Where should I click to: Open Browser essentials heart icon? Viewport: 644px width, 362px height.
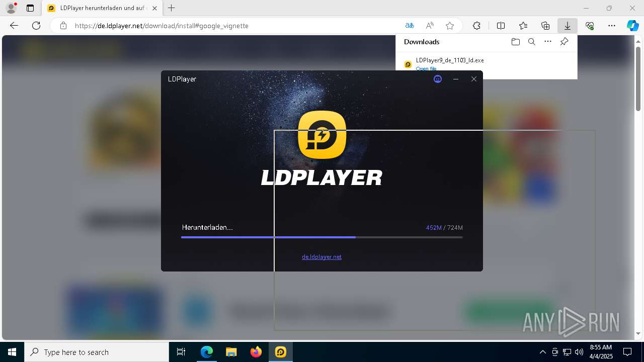tap(590, 26)
